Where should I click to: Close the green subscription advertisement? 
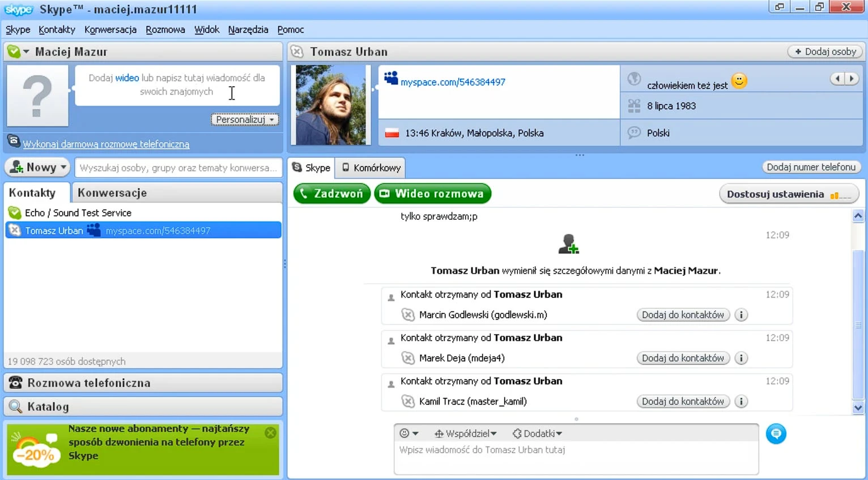tap(271, 432)
